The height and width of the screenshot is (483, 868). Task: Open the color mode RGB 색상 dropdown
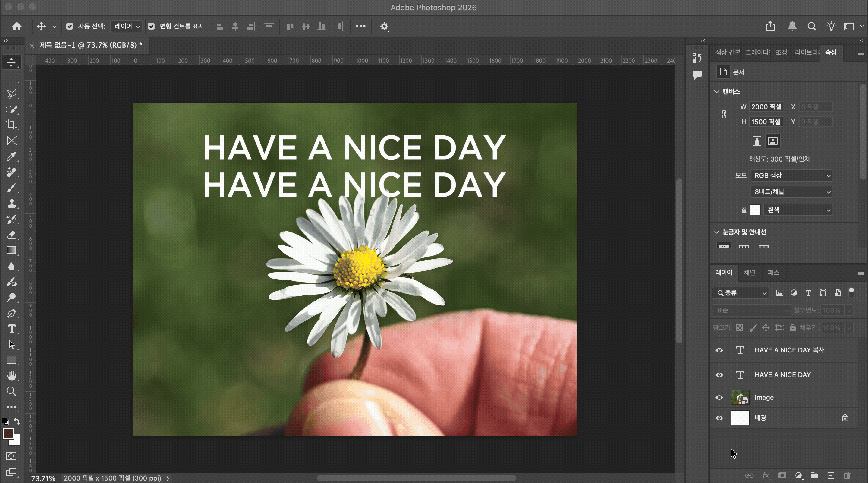(x=791, y=175)
